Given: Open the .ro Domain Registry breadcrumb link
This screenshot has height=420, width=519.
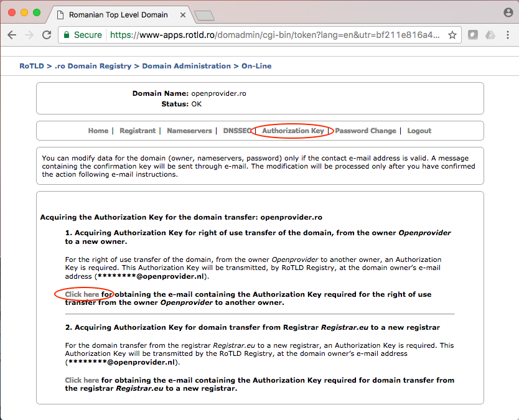Looking at the screenshot, I should [93, 66].
